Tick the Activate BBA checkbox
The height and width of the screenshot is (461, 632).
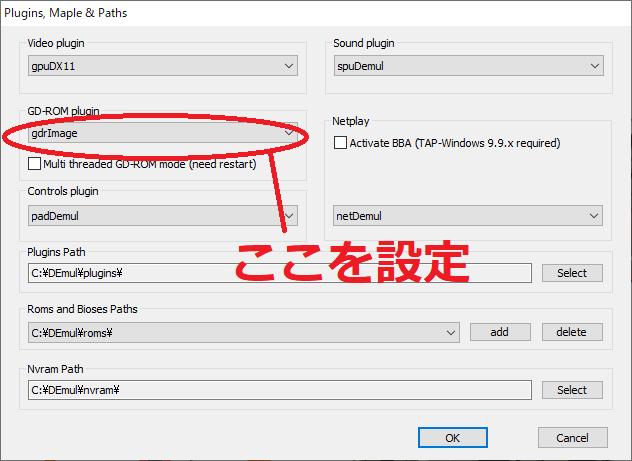tap(340, 143)
